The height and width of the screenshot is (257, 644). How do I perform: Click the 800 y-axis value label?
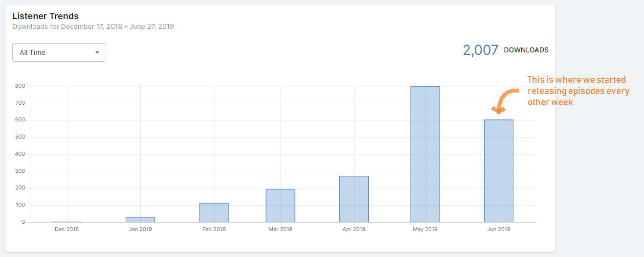(x=20, y=86)
